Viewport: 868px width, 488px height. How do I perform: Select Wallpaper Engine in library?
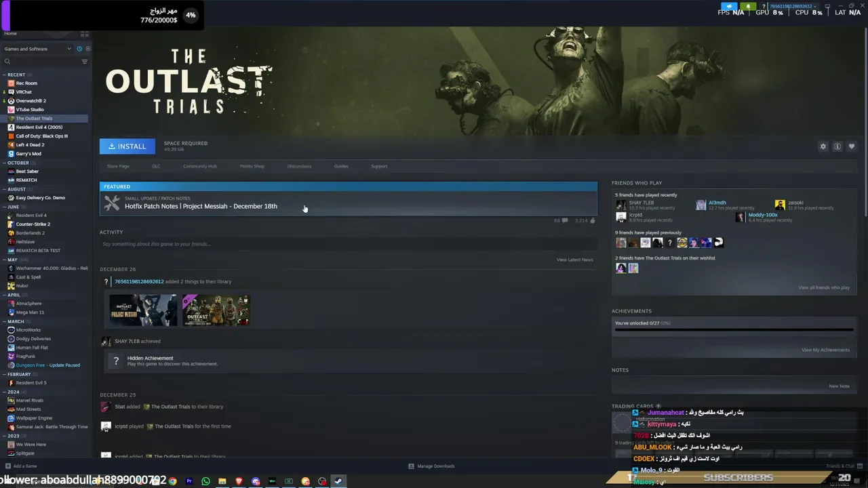tap(34, 418)
